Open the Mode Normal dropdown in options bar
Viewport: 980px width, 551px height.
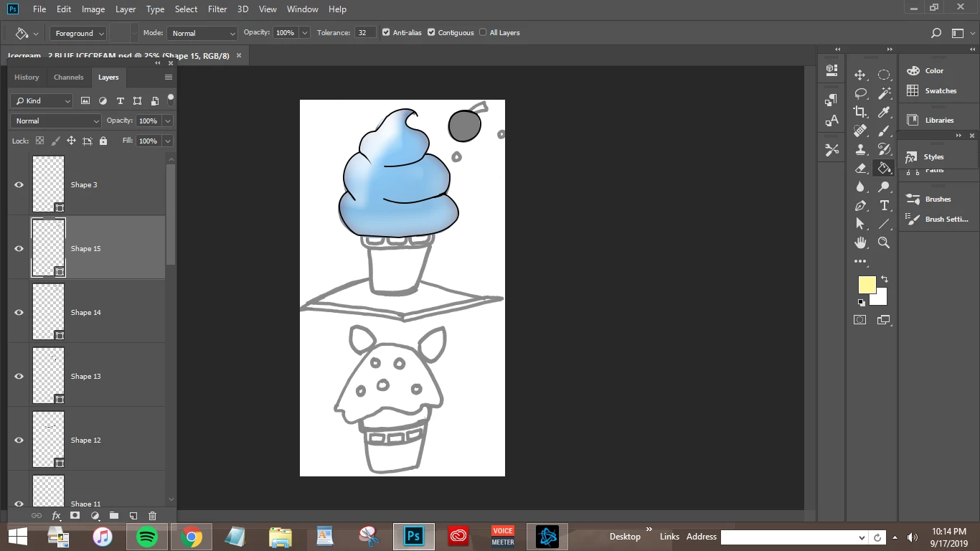point(202,33)
